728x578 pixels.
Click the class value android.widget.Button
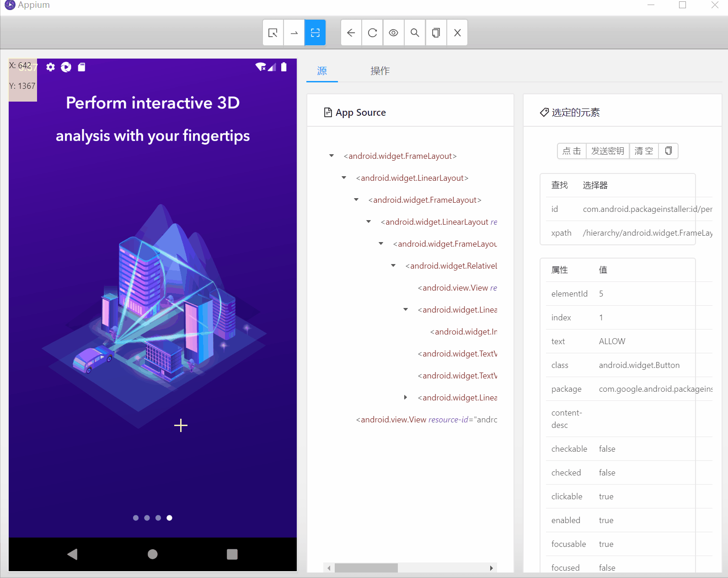(x=639, y=365)
